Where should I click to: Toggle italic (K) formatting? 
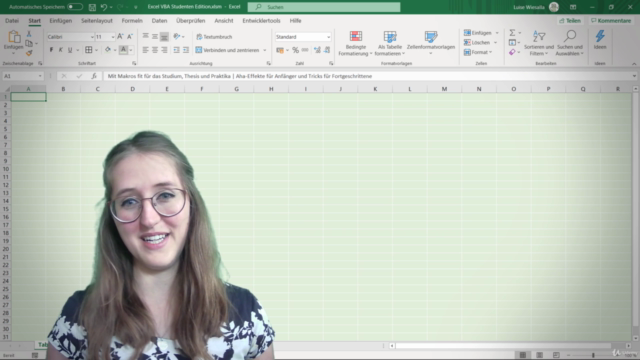[x=60, y=50]
